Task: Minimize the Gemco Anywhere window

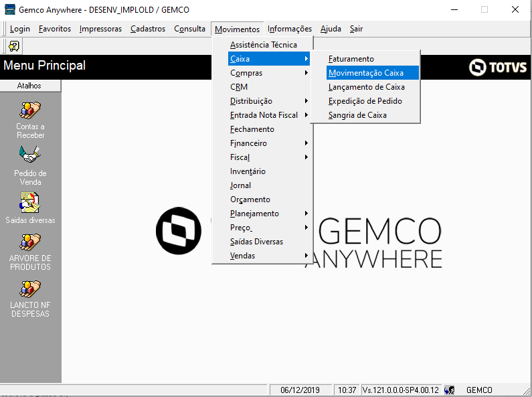Action: (454, 9)
